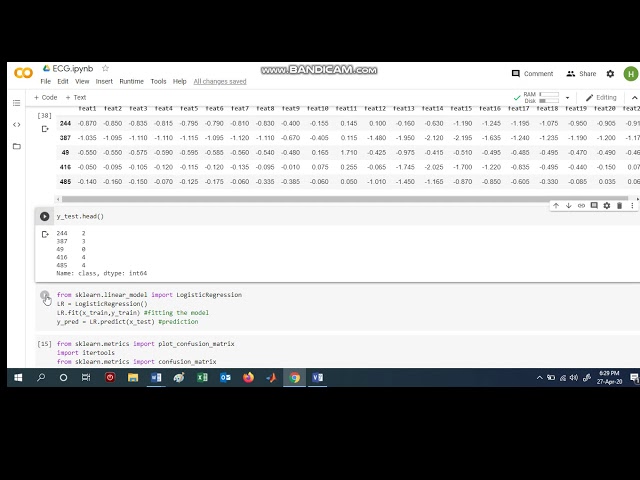Open Firefox from taskbar
This screenshot has width=640, height=480.
[248, 378]
